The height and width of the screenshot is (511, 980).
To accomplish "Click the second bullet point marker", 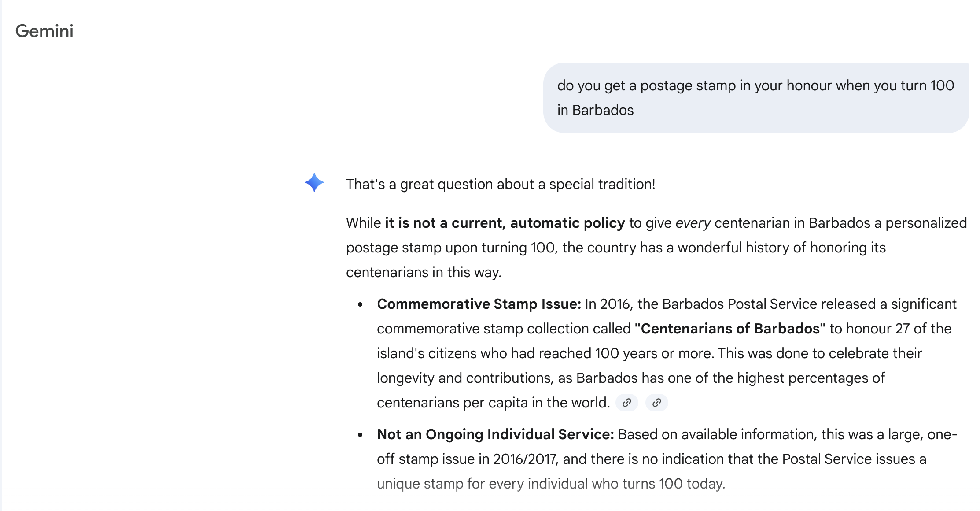I will point(361,435).
